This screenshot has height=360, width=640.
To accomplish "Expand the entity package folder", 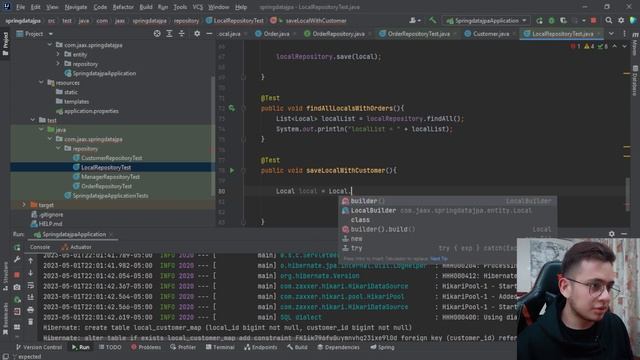I will [58, 54].
